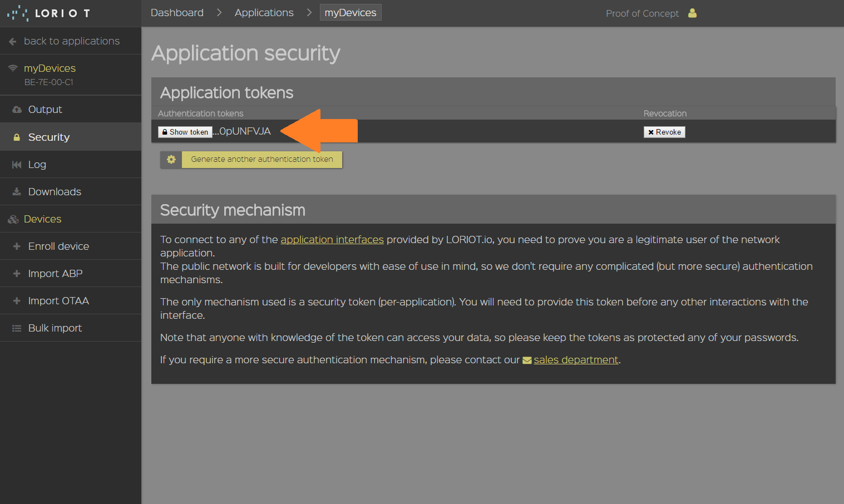Click the back arrow icon beside 'back to applications'

click(x=13, y=41)
